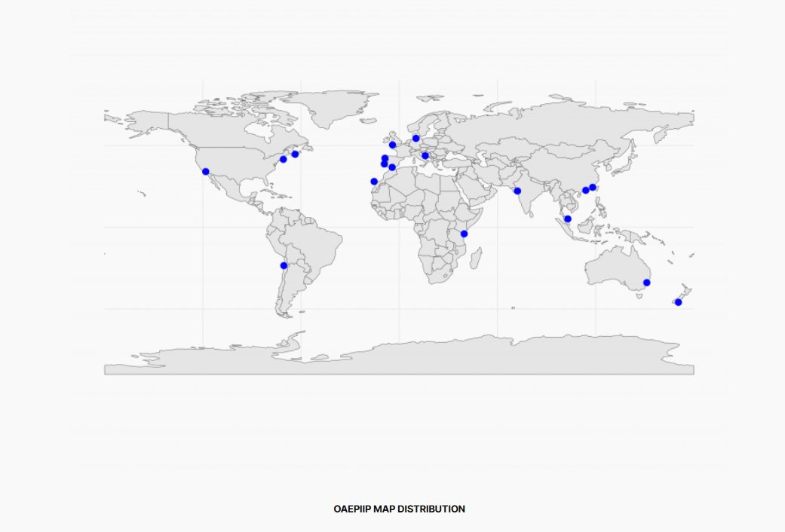Click the blue marker on New Zealand
The image size is (785, 532).
point(679,302)
